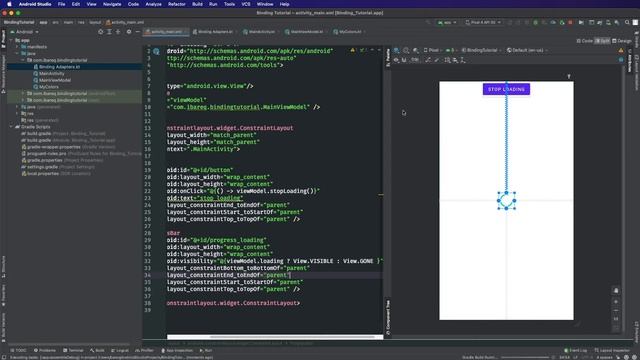Switch to the activity_main.xml editor tab
640x360 pixels.
click(166, 32)
